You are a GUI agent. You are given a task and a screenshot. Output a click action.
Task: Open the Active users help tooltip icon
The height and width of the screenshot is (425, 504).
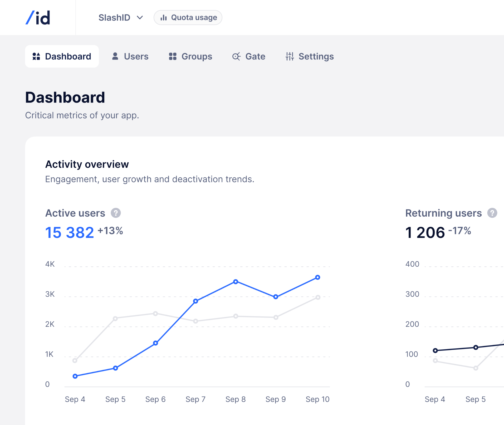[x=116, y=213]
